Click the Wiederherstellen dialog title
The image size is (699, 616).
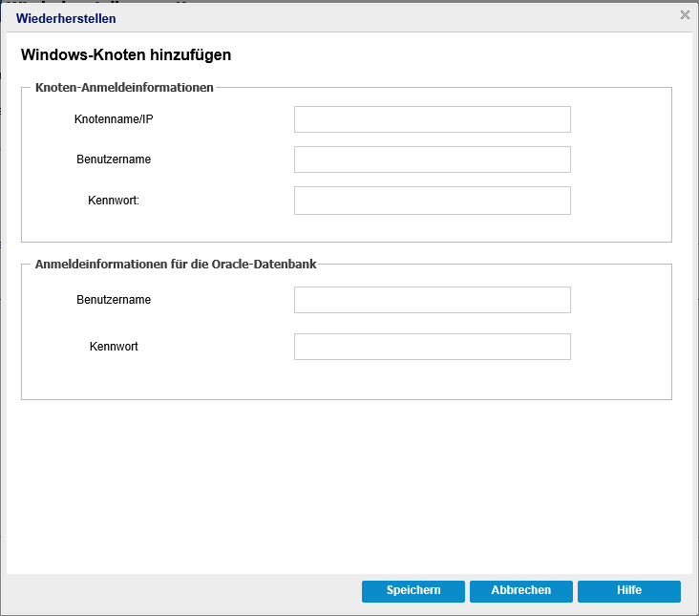66,18
